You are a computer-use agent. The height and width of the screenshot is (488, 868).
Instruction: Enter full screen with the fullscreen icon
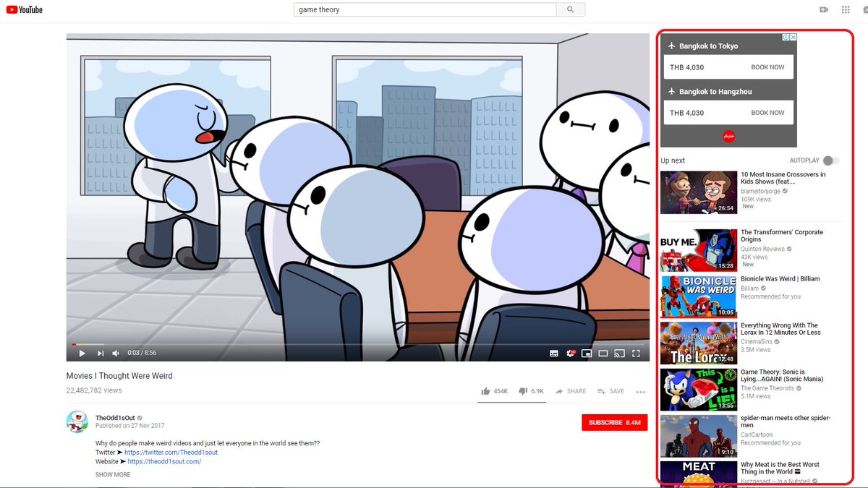[637, 354]
